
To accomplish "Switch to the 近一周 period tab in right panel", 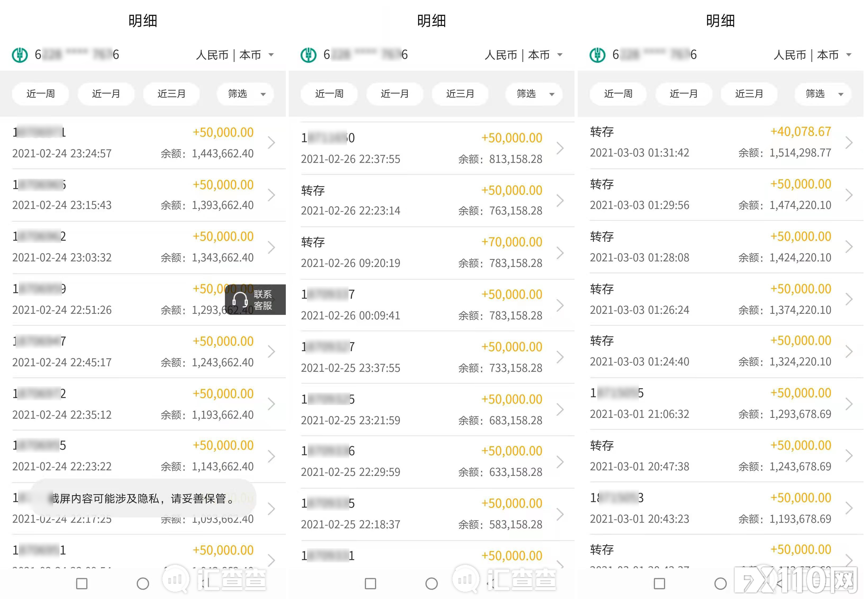I will [x=618, y=94].
